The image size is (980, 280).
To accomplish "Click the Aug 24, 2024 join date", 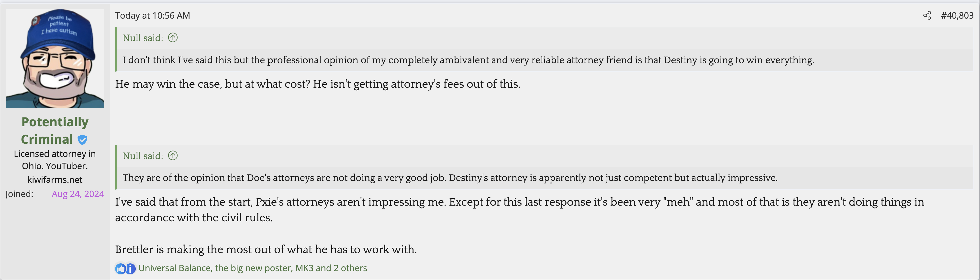I will [x=78, y=194].
